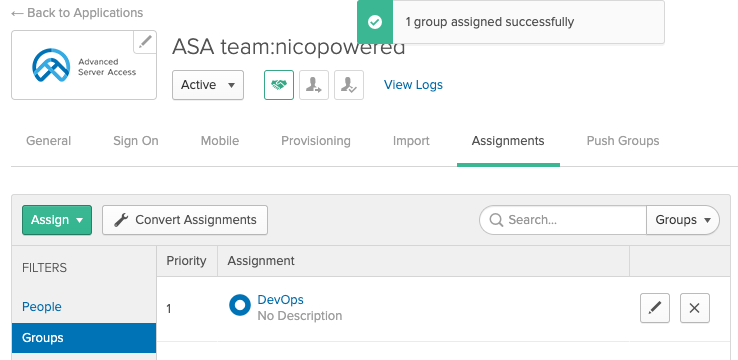Switch to the General tab

48,141
